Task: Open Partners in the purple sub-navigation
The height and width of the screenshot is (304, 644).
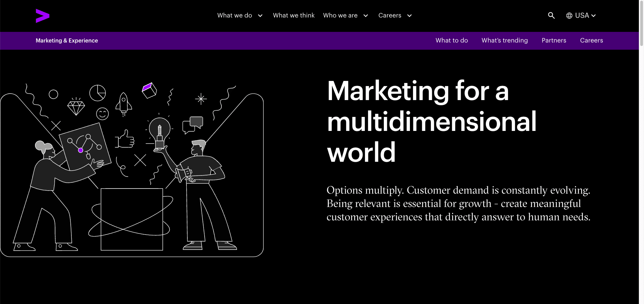Action: click(554, 40)
